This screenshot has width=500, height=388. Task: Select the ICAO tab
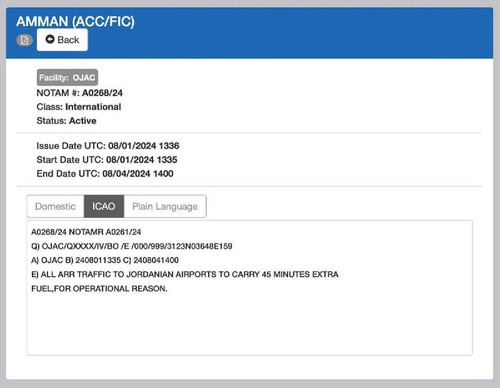pyautogui.click(x=104, y=206)
